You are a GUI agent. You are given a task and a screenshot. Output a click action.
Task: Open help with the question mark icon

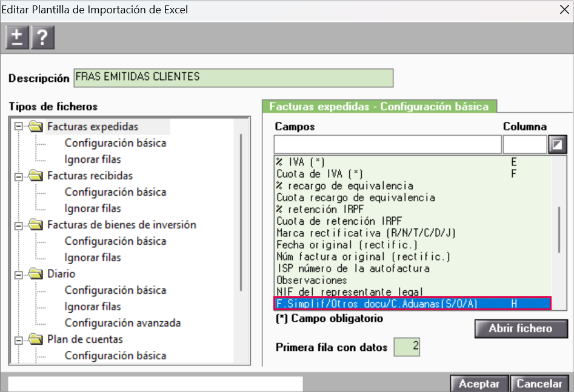click(43, 38)
